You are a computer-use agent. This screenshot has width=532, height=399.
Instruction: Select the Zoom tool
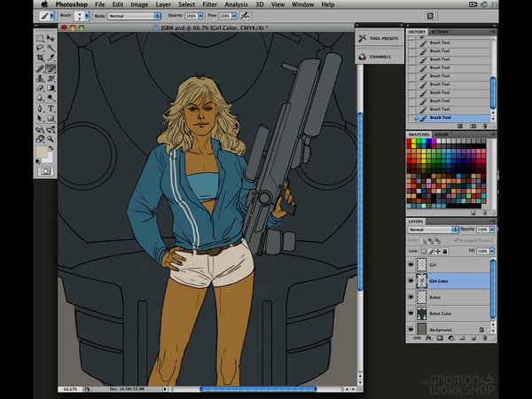pos(51,139)
